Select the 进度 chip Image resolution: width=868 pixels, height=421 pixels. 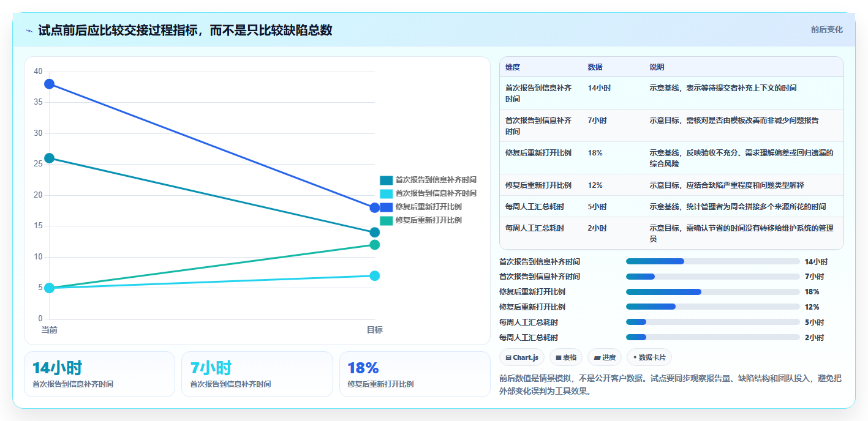[604, 357]
